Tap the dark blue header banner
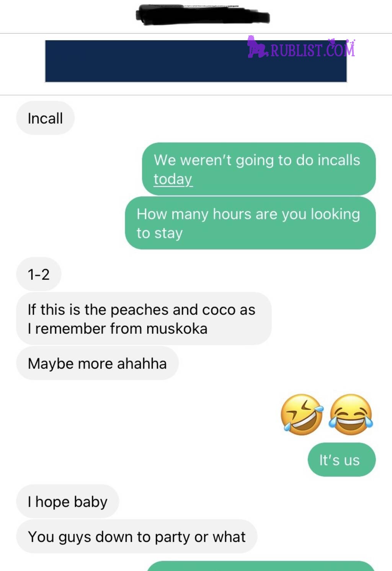This screenshot has width=392, height=571. point(196,61)
